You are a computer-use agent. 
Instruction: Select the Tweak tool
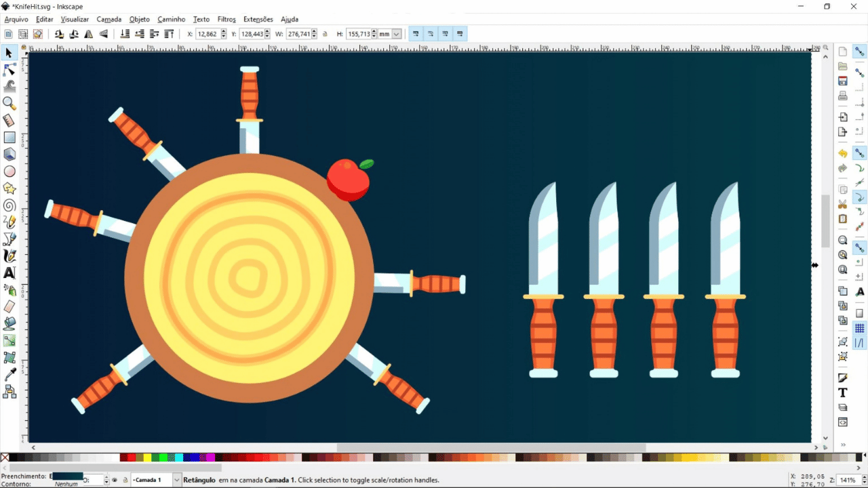click(9, 87)
